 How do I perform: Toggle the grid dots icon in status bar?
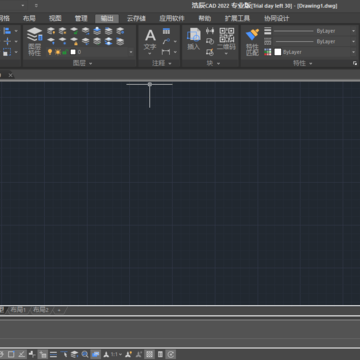150,354
